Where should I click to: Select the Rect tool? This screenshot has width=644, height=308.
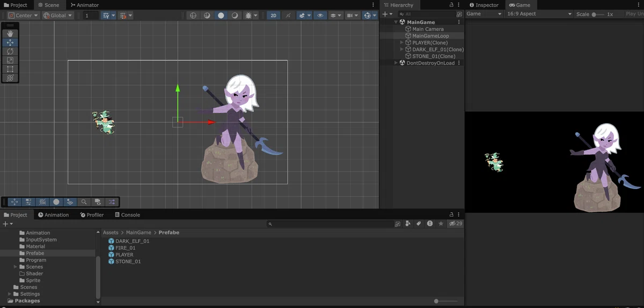click(10, 69)
